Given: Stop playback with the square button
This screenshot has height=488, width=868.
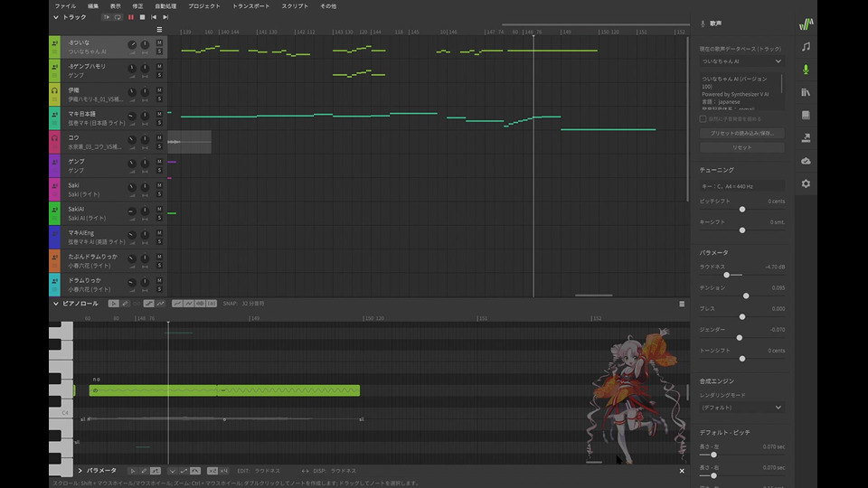Looking at the screenshot, I should click(142, 17).
